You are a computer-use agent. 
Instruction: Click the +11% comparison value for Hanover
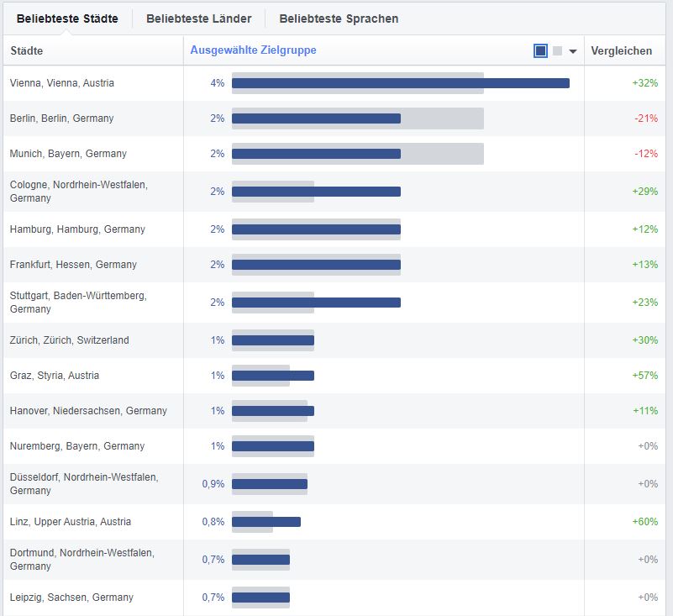click(645, 411)
